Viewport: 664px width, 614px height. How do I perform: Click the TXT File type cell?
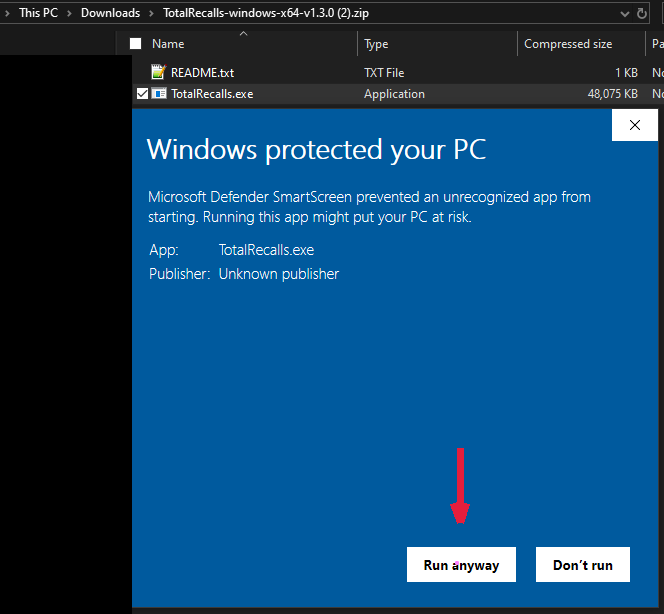(x=384, y=73)
